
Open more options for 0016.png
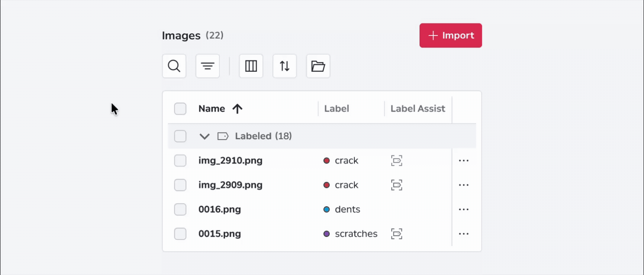[x=464, y=209]
